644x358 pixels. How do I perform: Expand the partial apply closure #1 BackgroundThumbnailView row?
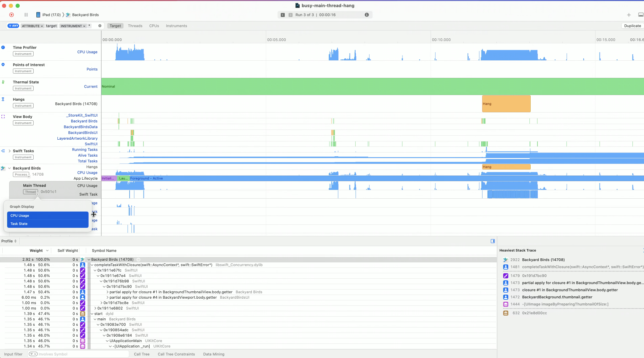(x=108, y=292)
